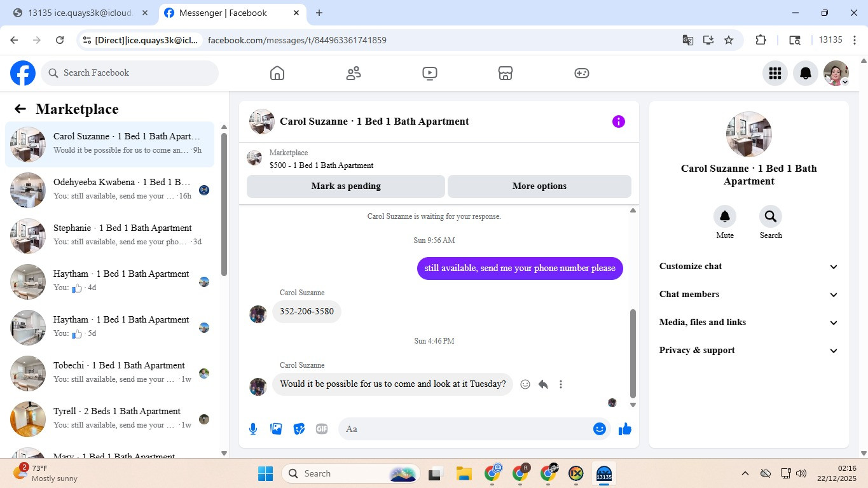Choose a sticker icon

point(299,429)
